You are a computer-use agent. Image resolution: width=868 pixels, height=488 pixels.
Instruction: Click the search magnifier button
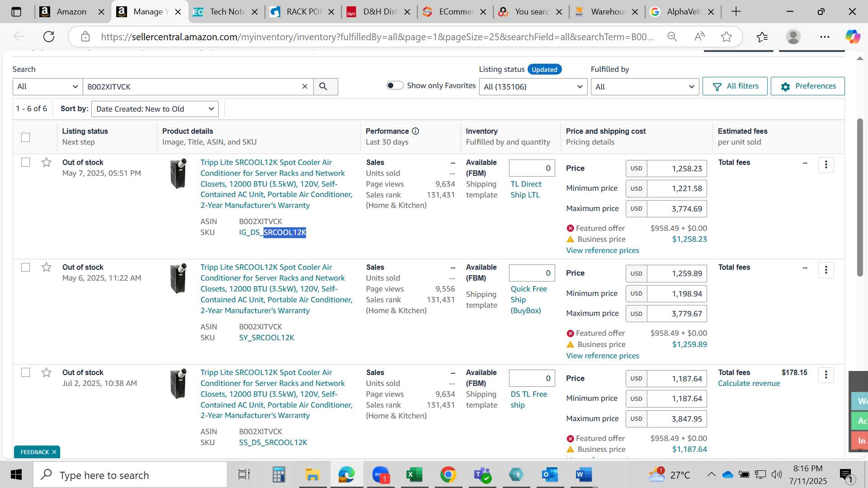(x=323, y=86)
